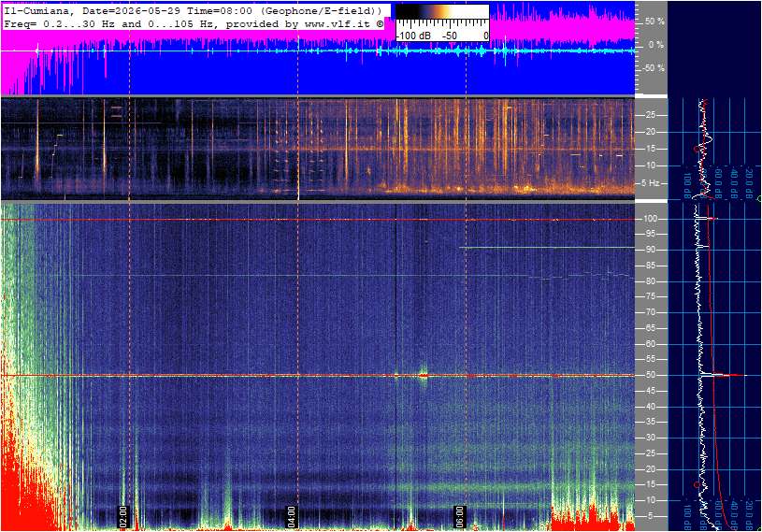The height and width of the screenshot is (532, 762).
Task: Click the '30' tick on the E-field frequency axis
Action: (x=650, y=438)
